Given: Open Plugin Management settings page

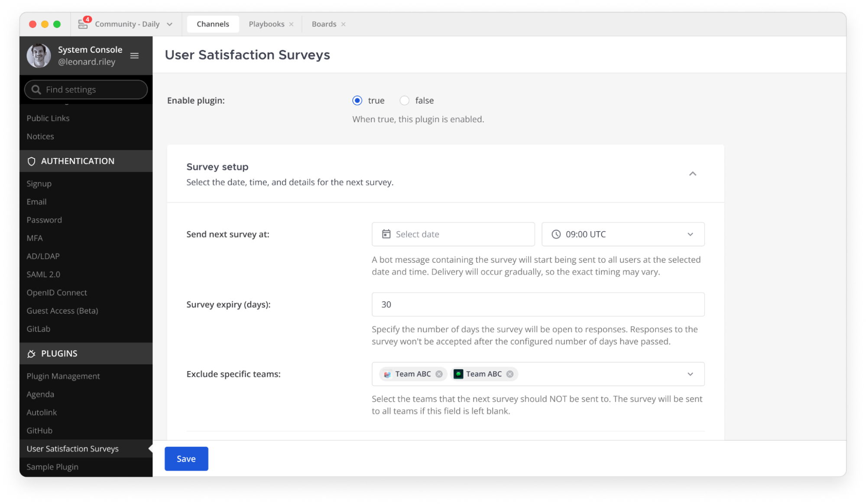Looking at the screenshot, I should pos(64,375).
